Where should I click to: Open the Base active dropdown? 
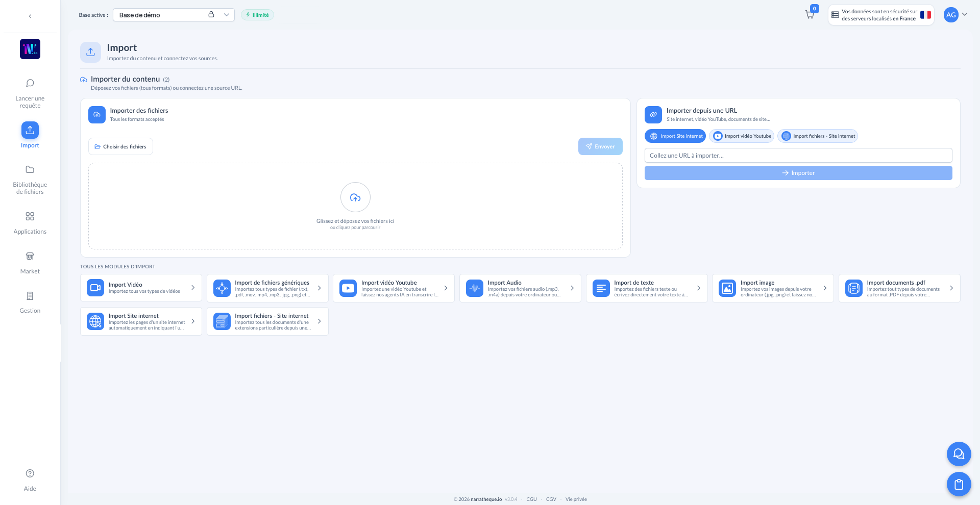click(174, 15)
